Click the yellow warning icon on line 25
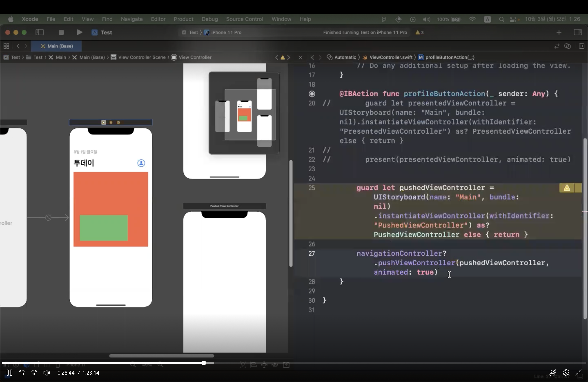Screen dimensions: 588x382 [567, 188]
